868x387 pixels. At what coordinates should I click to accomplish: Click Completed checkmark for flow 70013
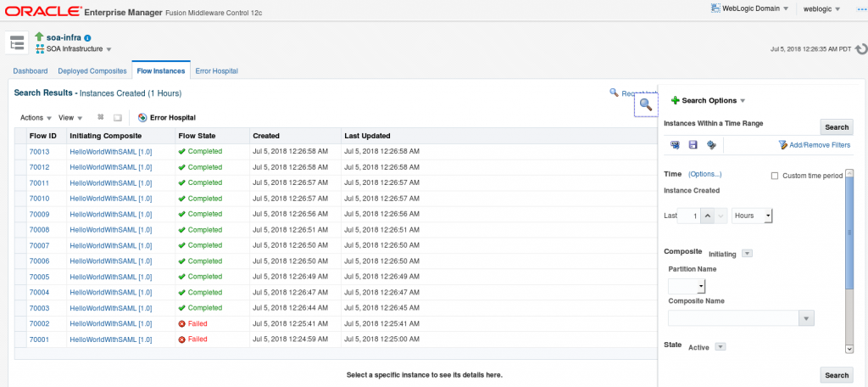(181, 151)
